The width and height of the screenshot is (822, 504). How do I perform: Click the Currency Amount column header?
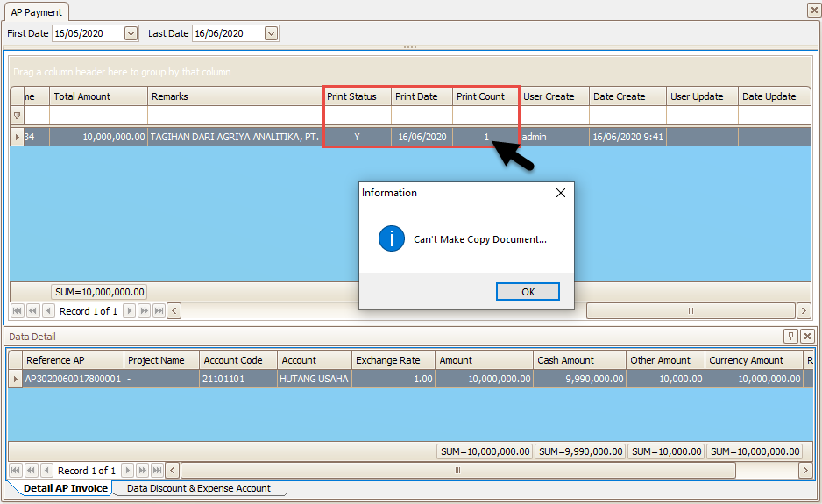[754, 360]
